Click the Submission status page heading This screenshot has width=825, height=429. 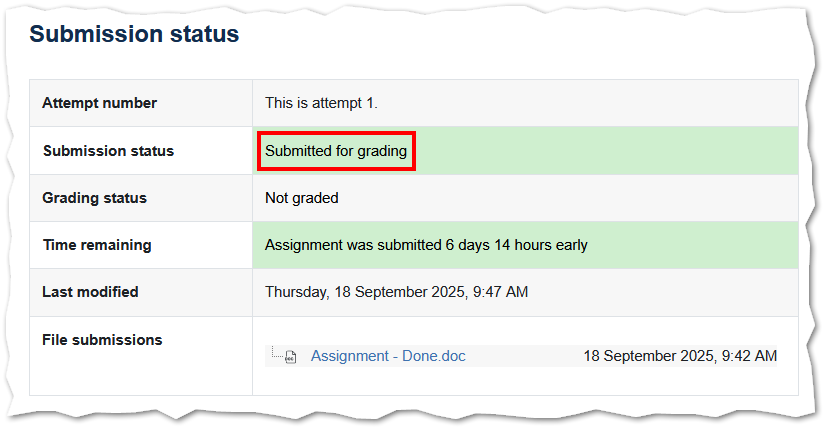[x=134, y=34]
